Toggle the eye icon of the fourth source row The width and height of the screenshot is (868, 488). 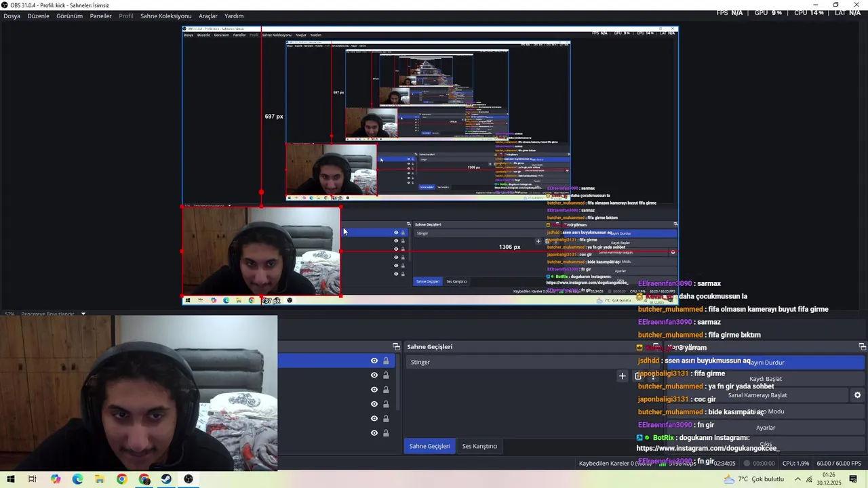[374, 404]
